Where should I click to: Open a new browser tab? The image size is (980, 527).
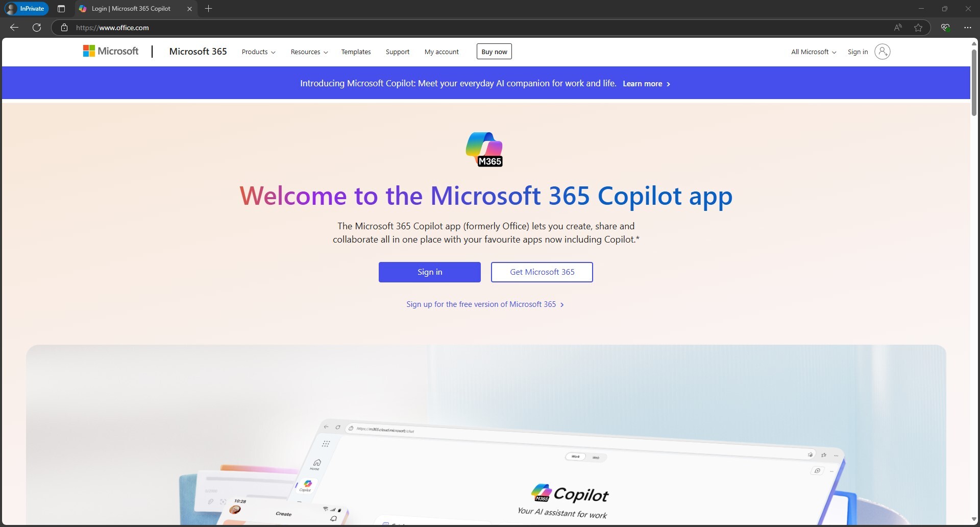(208, 9)
